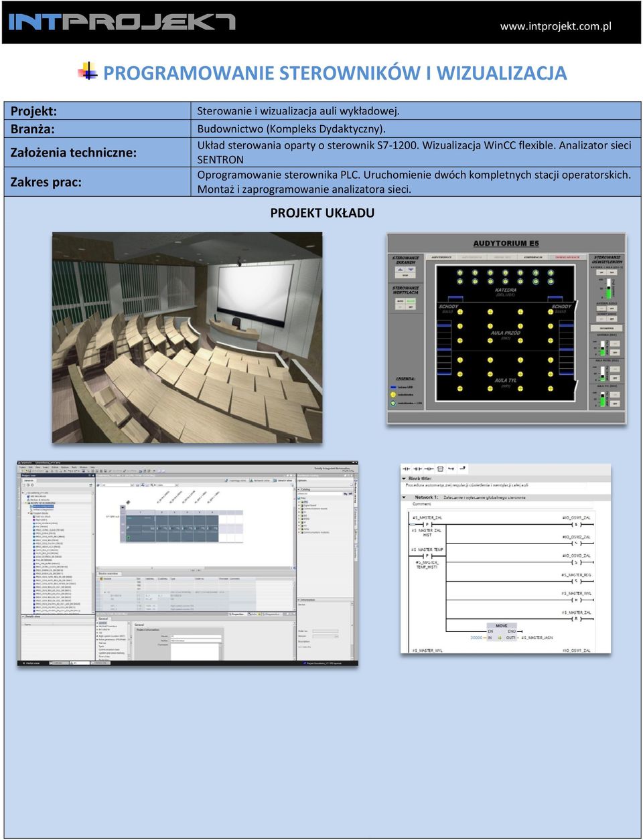This screenshot has width=643, height=840.
Task: Select the set coil #IO_OSW1_ZAL at top rung
Action: [576, 525]
